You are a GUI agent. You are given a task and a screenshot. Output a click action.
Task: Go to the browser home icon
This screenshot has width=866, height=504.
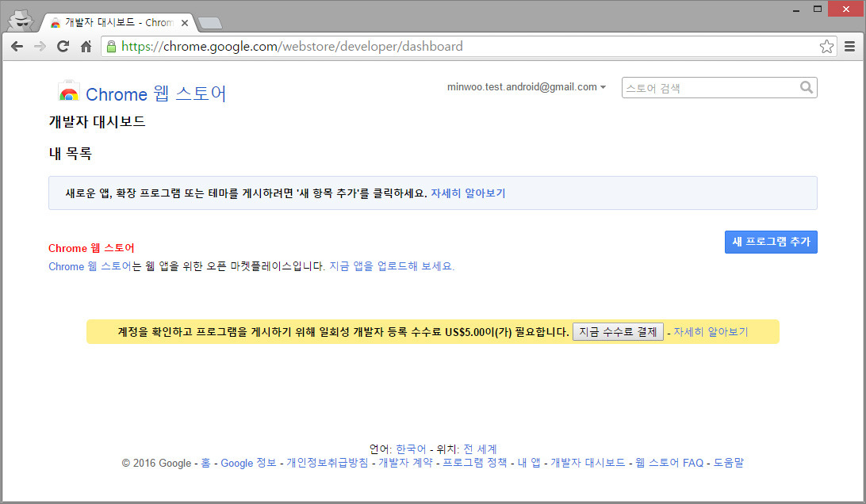pos(86,47)
